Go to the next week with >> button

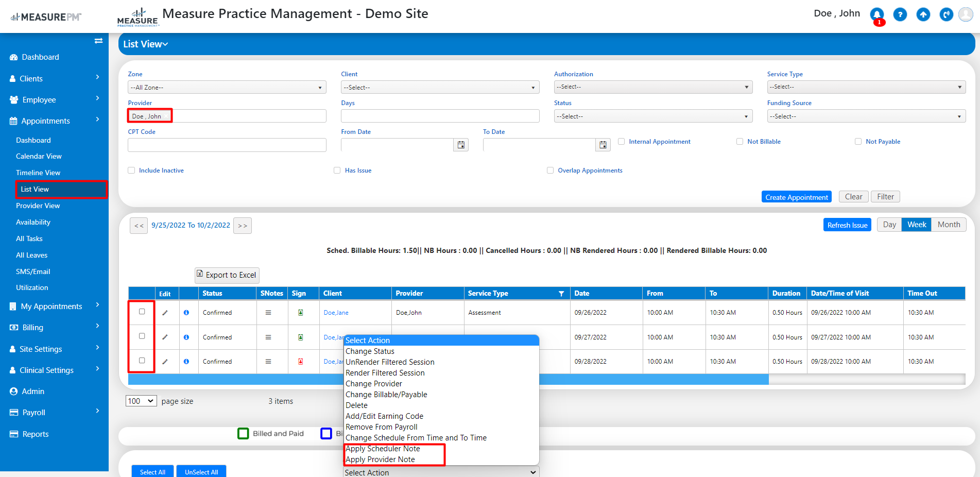[x=243, y=226]
